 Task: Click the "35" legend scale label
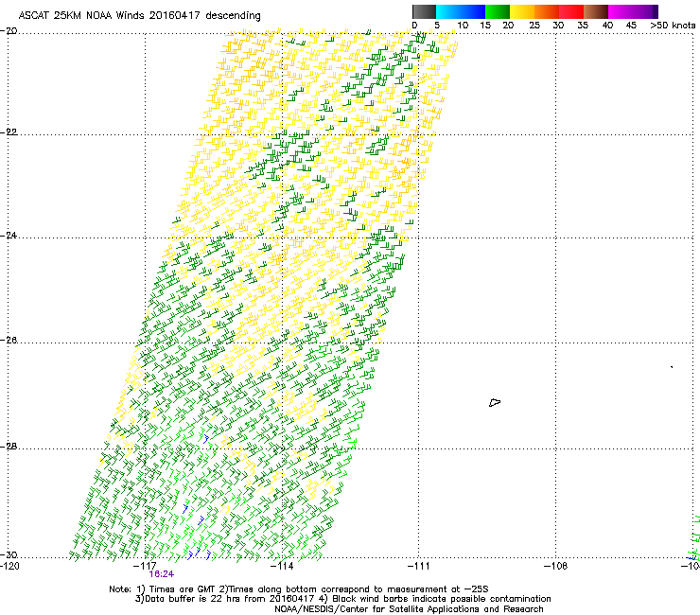[x=583, y=25]
